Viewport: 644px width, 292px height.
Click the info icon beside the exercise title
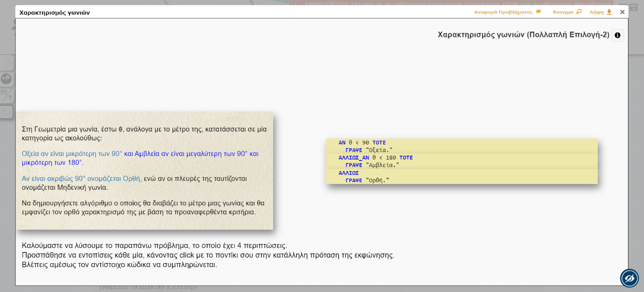click(x=617, y=35)
